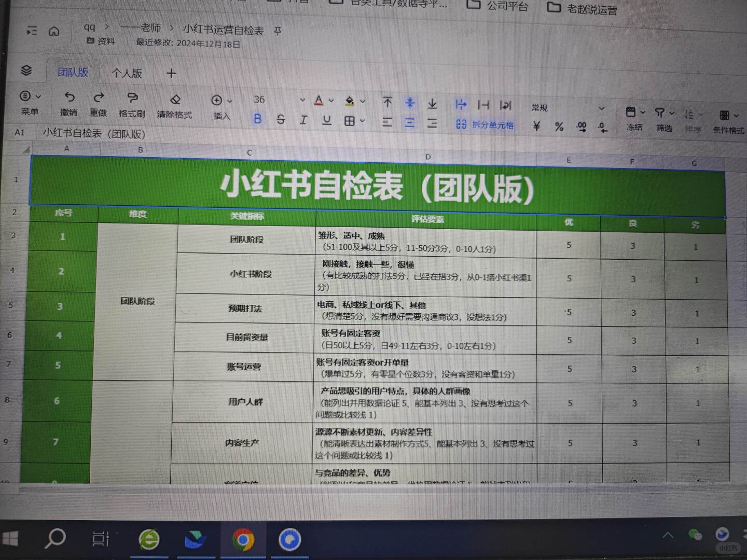Expand the borders dropdown arrow
The height and width of the screenshot is (560, 747).
(362, 121)
